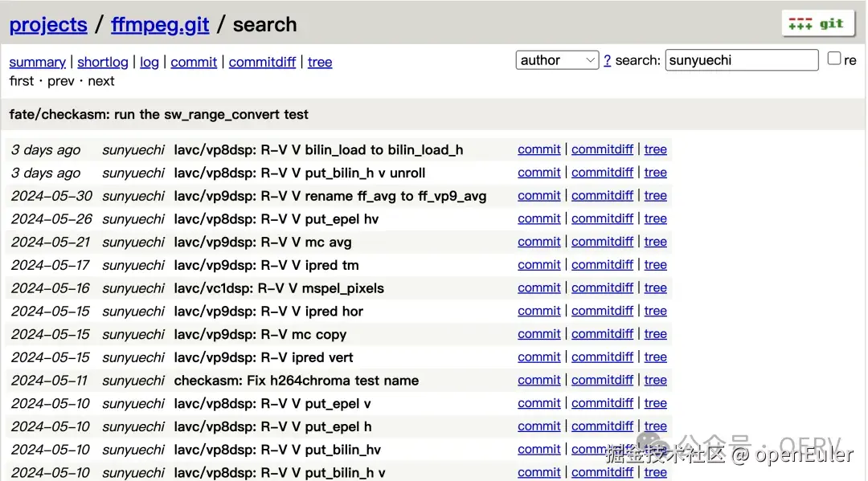View commitdiff for vc1dsp mspel_pixels

(x=602, y=288)
